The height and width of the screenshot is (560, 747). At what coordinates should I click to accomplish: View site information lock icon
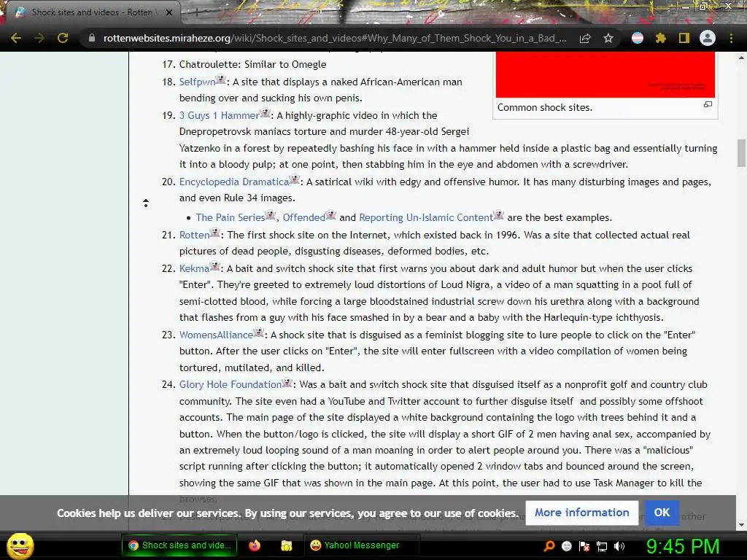[x=92, y=38]
